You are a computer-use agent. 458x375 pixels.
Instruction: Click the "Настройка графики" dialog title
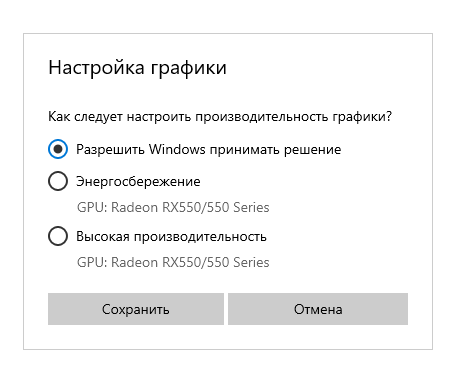(137, 68)
